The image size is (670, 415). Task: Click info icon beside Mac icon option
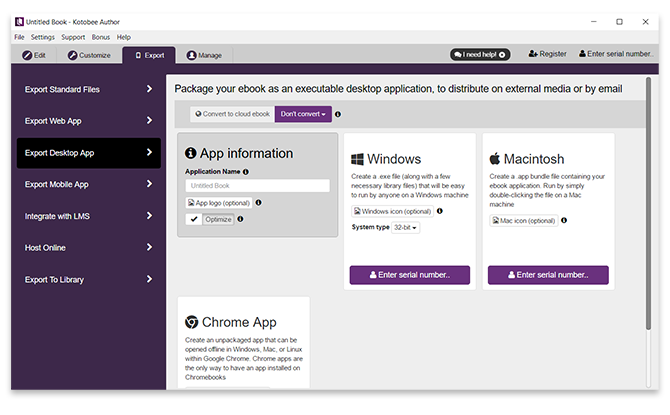point(565,220)
